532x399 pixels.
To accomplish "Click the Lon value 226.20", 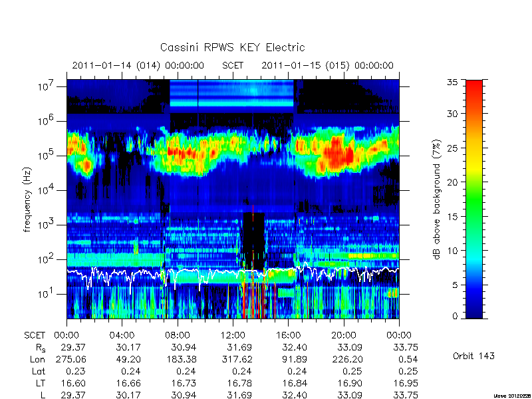I will click(x=347, y=359).
